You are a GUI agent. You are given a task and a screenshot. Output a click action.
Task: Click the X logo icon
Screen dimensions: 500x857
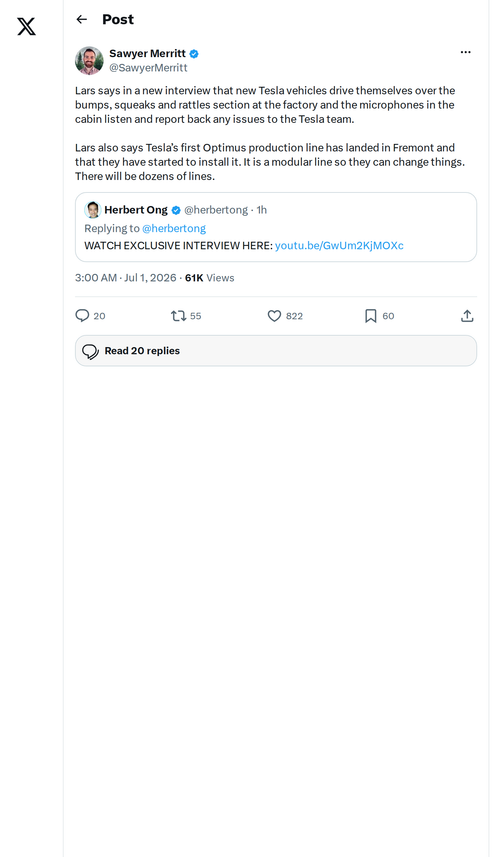[26, 26]
